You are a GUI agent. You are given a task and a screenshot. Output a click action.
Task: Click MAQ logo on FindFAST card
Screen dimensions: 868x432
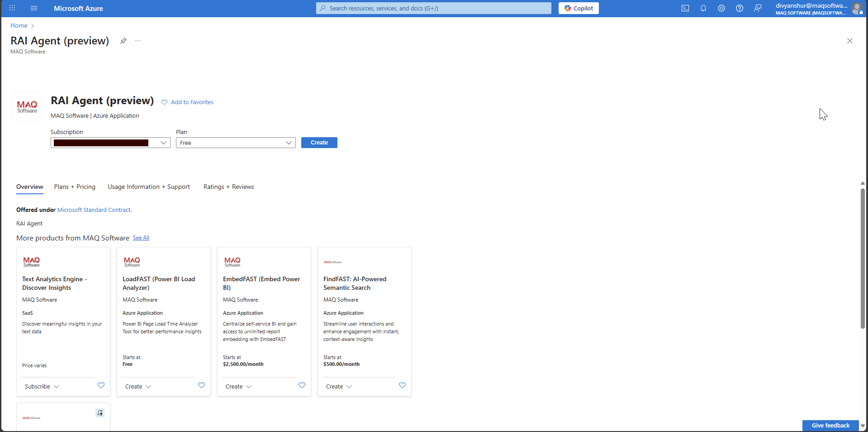[x=332, y=262]
